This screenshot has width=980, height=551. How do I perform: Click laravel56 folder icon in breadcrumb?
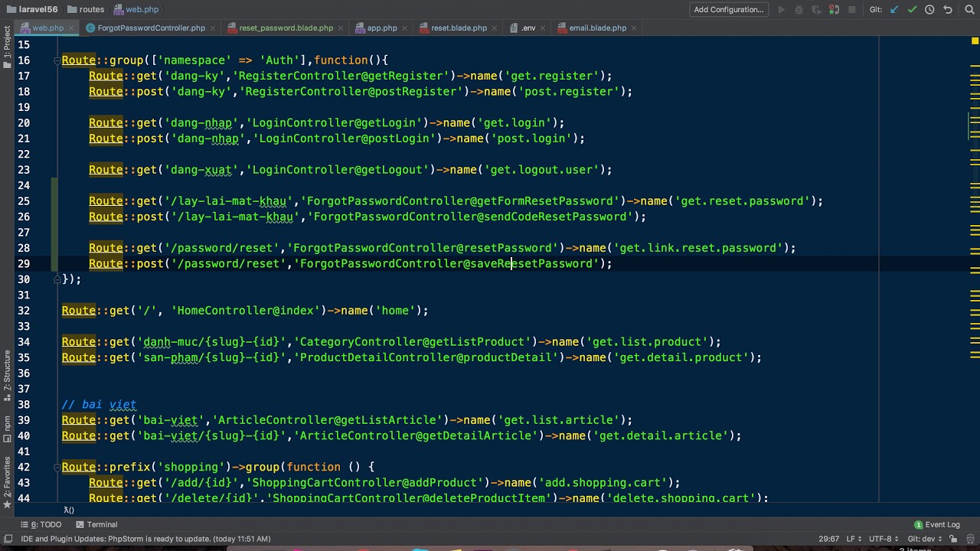coord(11,10)
